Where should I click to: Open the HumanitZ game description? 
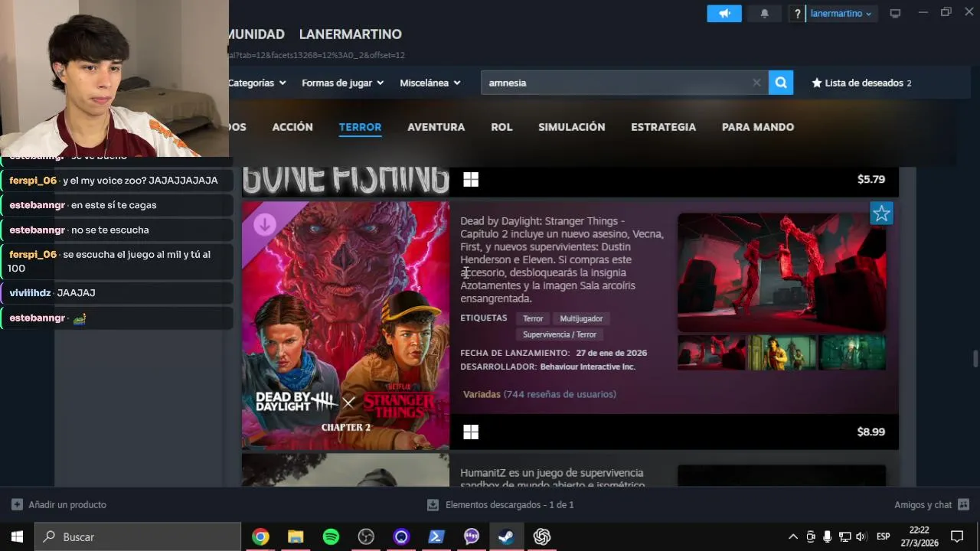click(552, 478)
